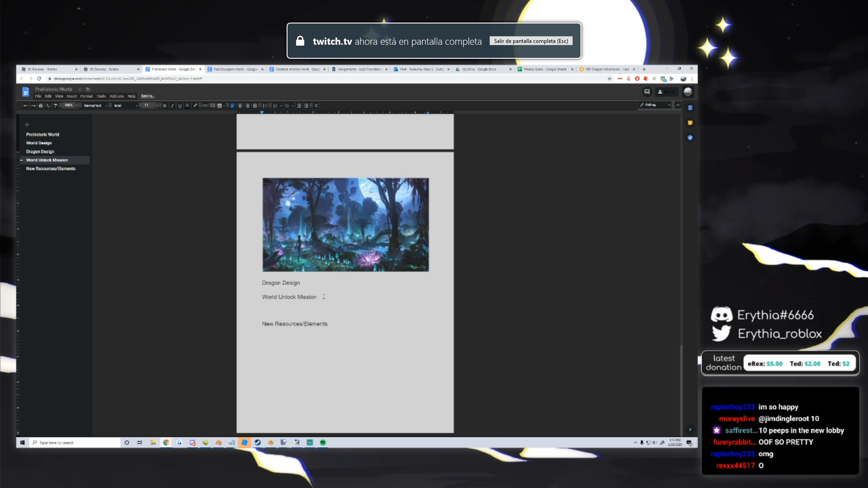The height and width of the screenshot is (488, 868).
Task: Switch to the My Drive - Google Drive tab
Action: pyautogui.click(x=483, y=69)
